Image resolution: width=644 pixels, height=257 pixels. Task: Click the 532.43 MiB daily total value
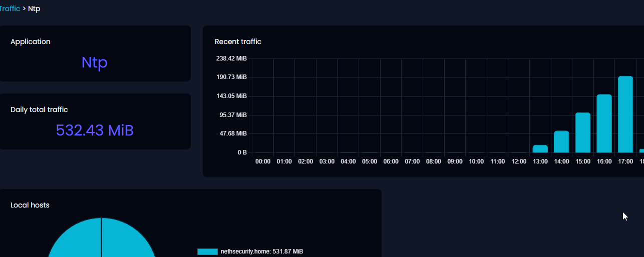coord(95,130)
